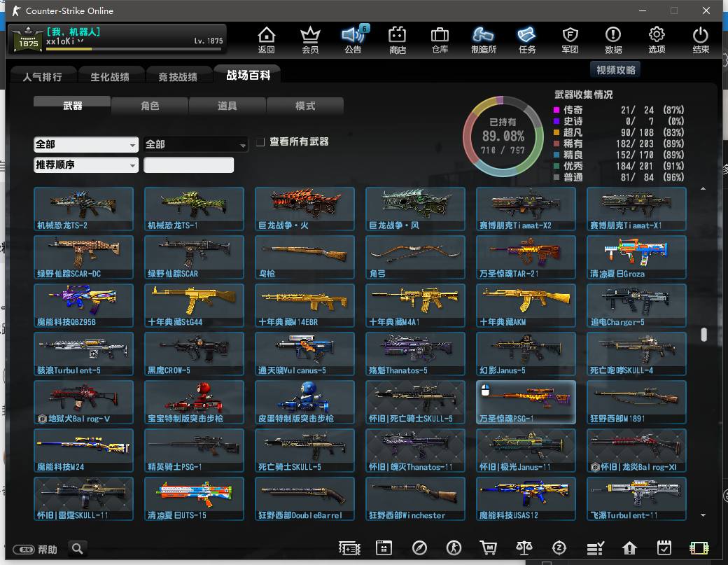Open the 飞瀑Turbulent-11 weapon card
Image resolution: width=728 pixels, height=565 pixels.
(636, 498)
